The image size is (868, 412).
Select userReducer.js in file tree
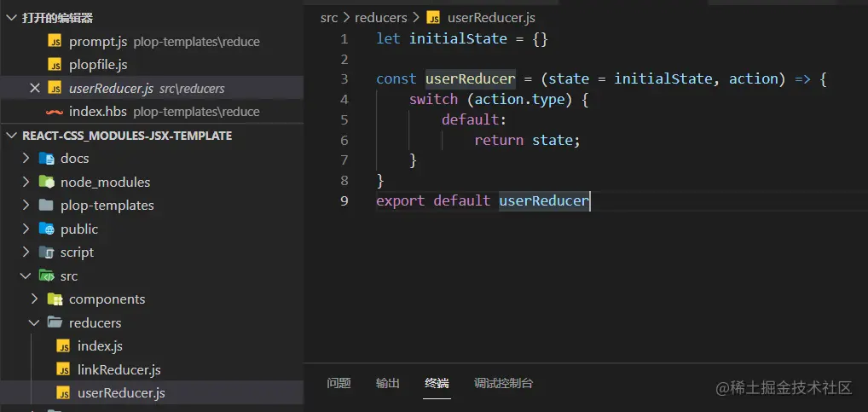click(x=121, y=393)
